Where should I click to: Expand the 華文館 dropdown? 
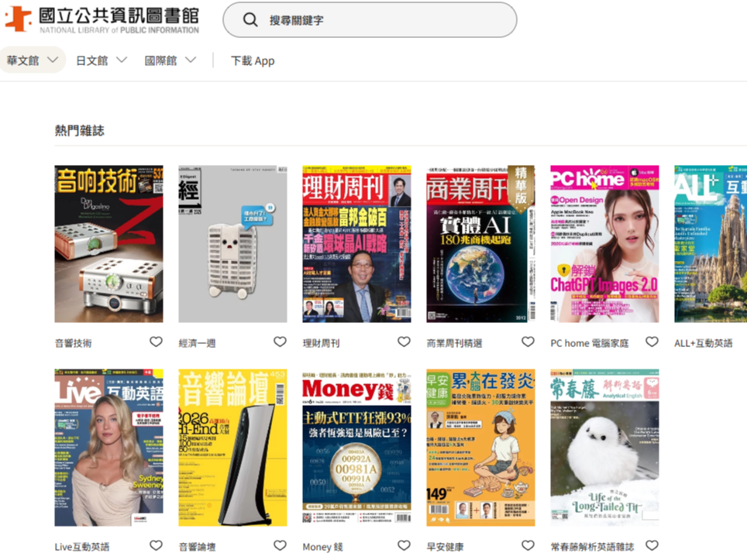click(33, 60)
